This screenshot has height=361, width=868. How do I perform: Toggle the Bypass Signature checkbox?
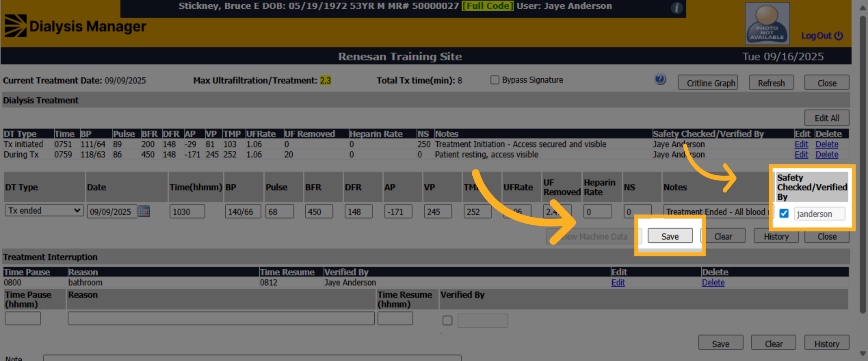(x=494, y=80)
